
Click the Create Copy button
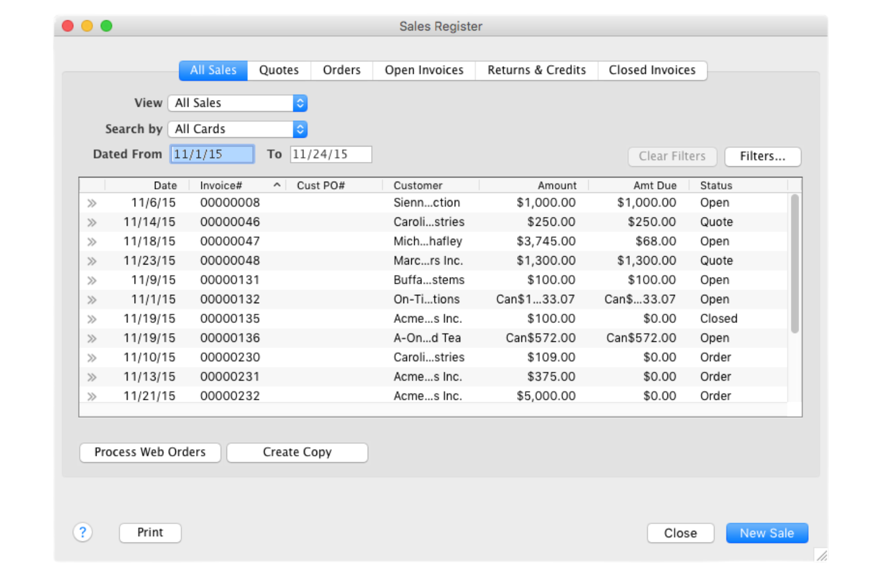[297, 452]
